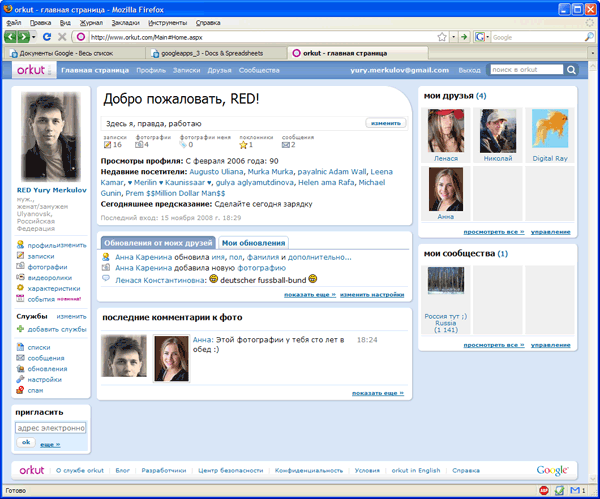600x499 pixels.
Task: Open friend Digital Ray's goldfish thumbnail
Action: coord(550,129)
